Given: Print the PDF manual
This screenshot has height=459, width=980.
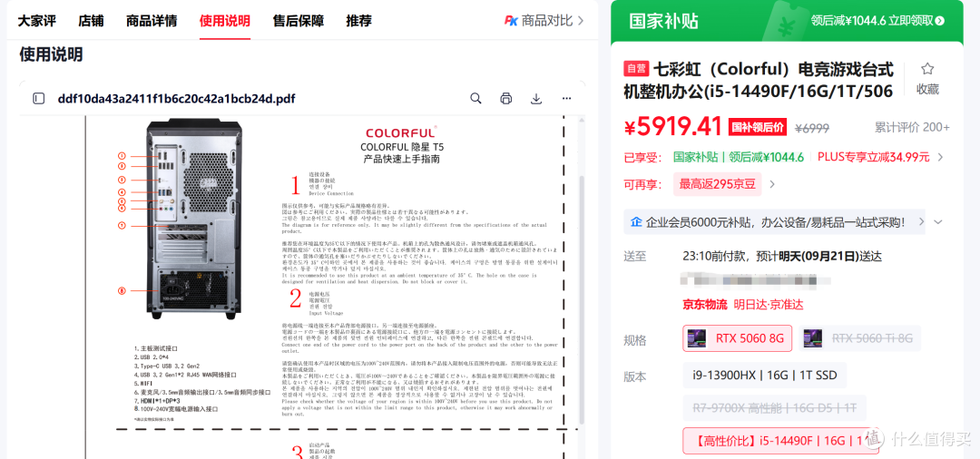Looking at the screenshot, I should (x=505, y=98).
